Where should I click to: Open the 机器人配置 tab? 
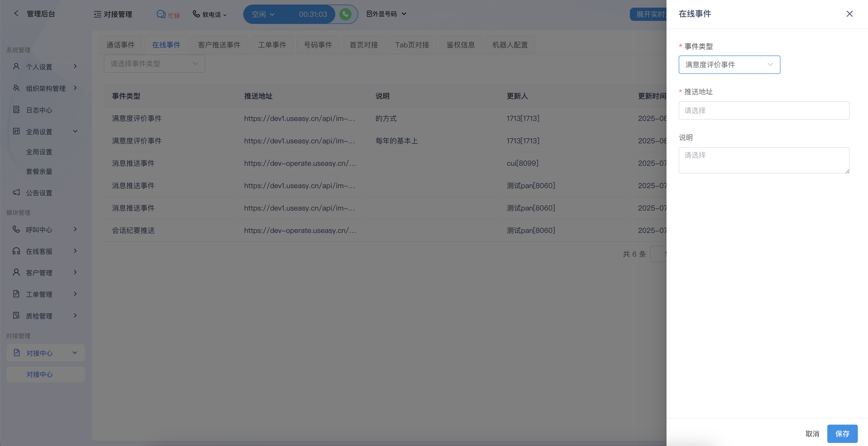pos(510,45)
